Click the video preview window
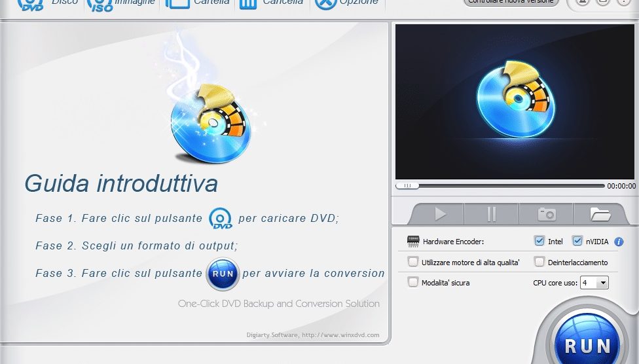This screenshot has height=364, width=639. click(x=515, y=101)
